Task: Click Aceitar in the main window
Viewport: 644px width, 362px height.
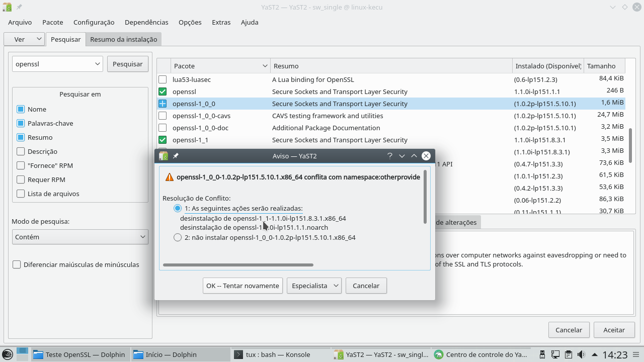Action: pos(614,330)
